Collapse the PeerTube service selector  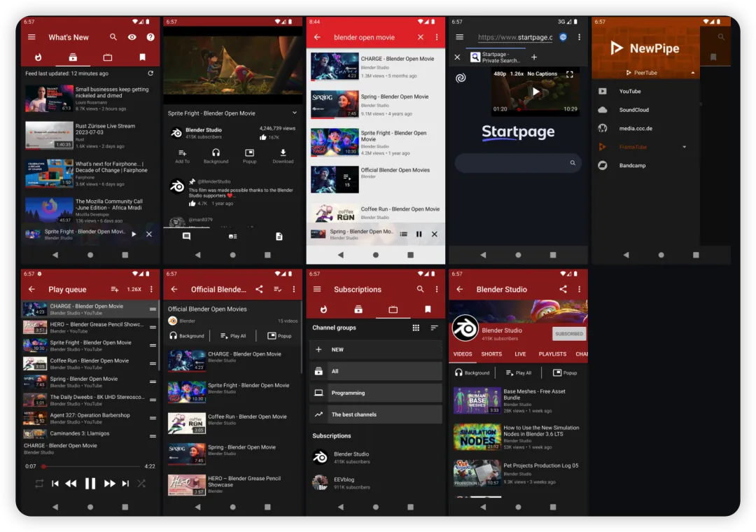693,73
